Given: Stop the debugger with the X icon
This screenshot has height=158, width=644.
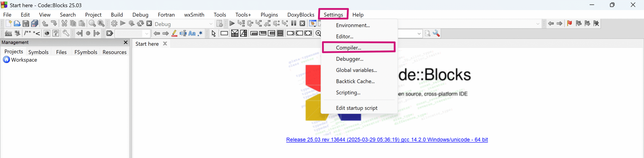Looking at the screenshot, I should point(302,23).
